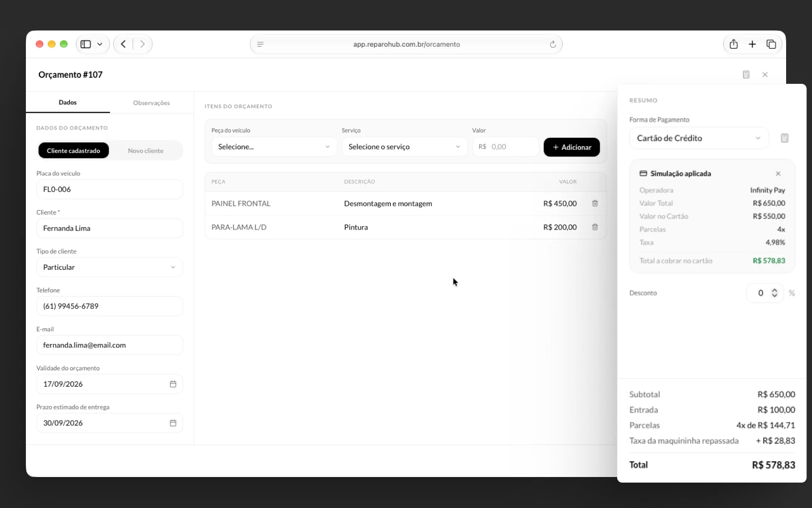Open the document icon in Orçamento header

coord(746,75)
